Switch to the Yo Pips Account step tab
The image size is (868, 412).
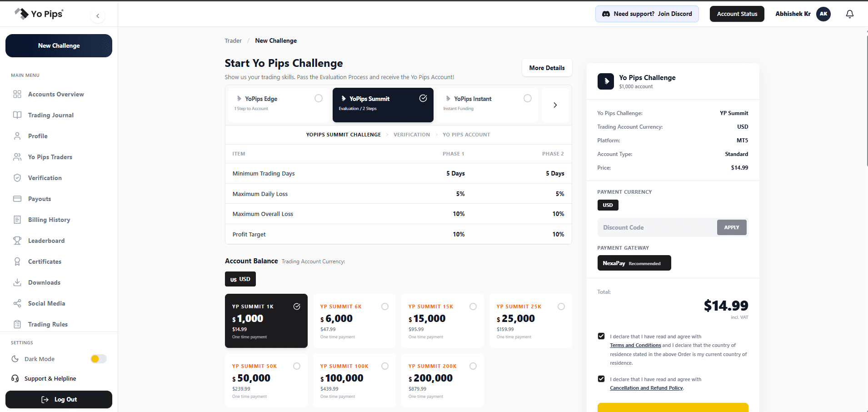click(466, 135)
